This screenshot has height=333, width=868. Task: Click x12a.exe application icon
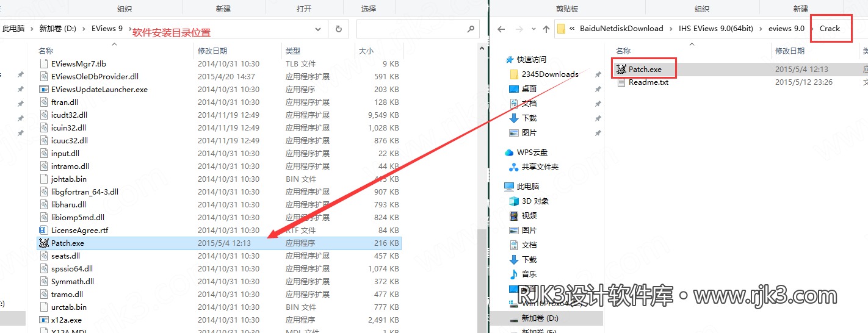point(43,320)
